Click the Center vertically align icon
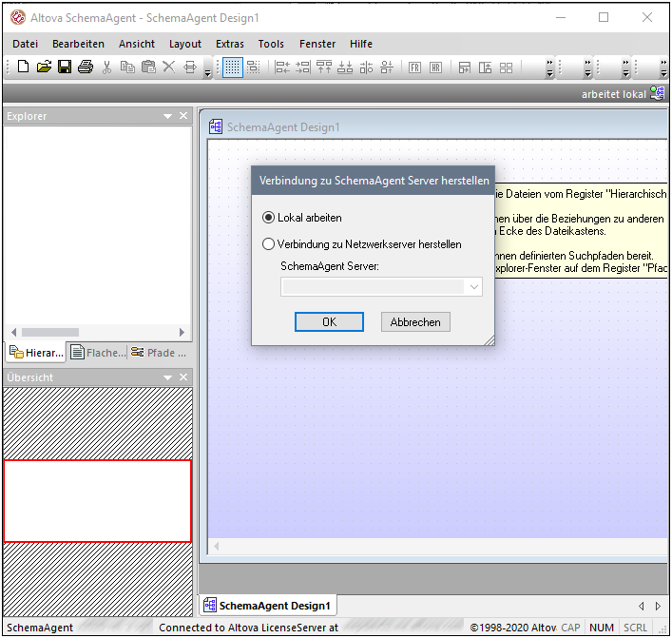Viewport: 672px width, 638px height. pos(366,68)
